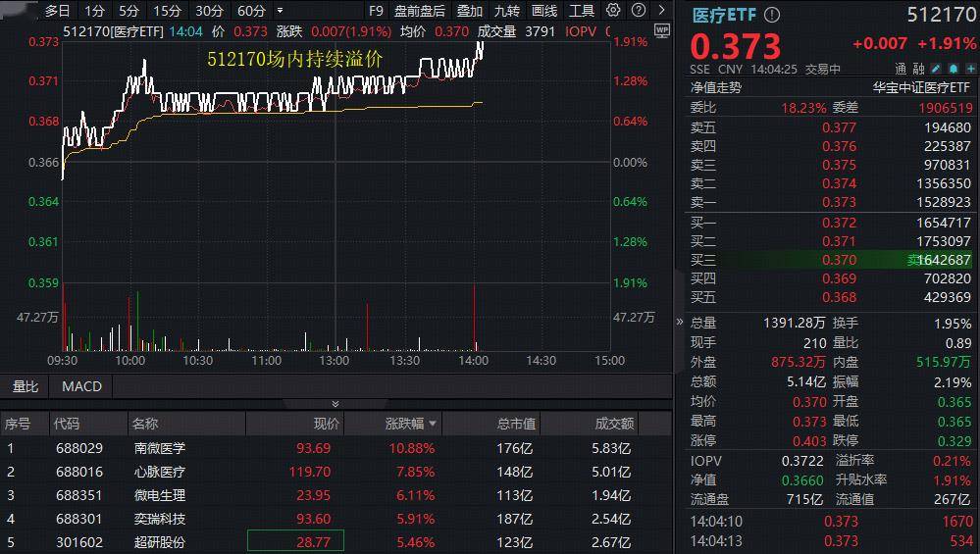Click 买一 price 0.372

[839, 223]
